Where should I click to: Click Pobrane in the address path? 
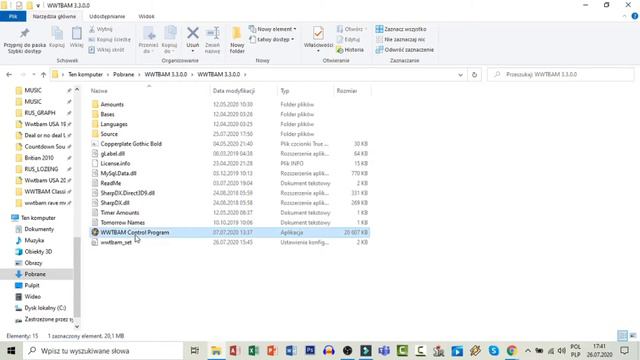coord(123,75)
